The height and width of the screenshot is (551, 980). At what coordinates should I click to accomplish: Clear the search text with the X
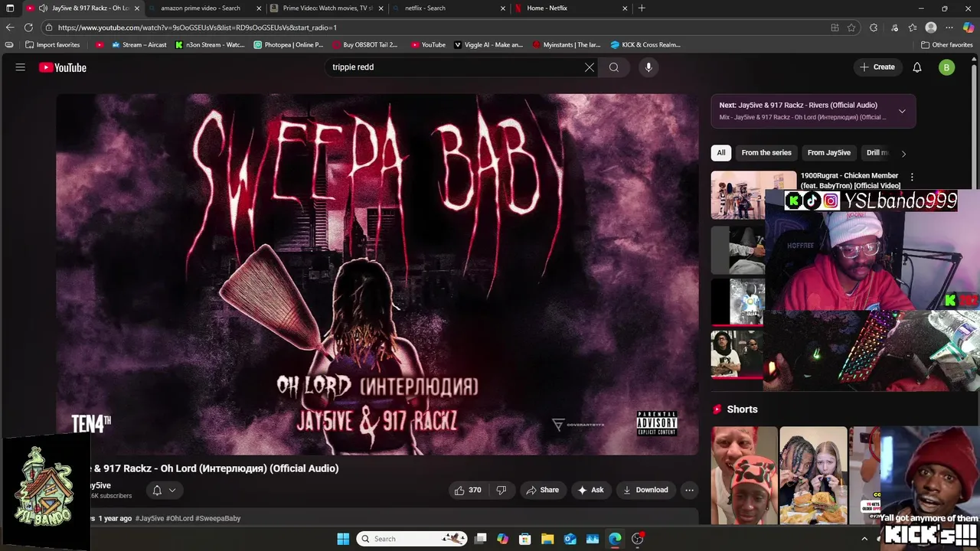point(590,67)
